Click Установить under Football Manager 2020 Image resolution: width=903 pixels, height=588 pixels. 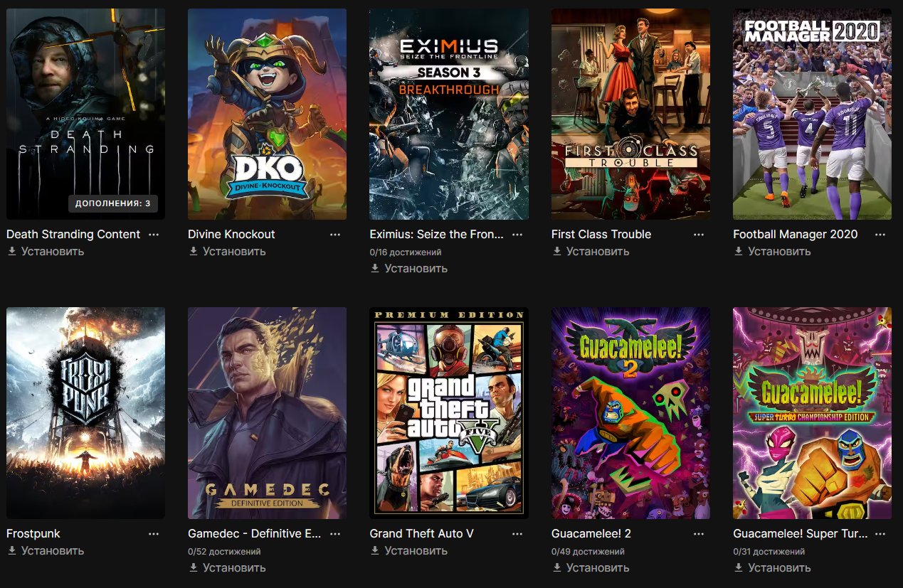click(773, 252)
